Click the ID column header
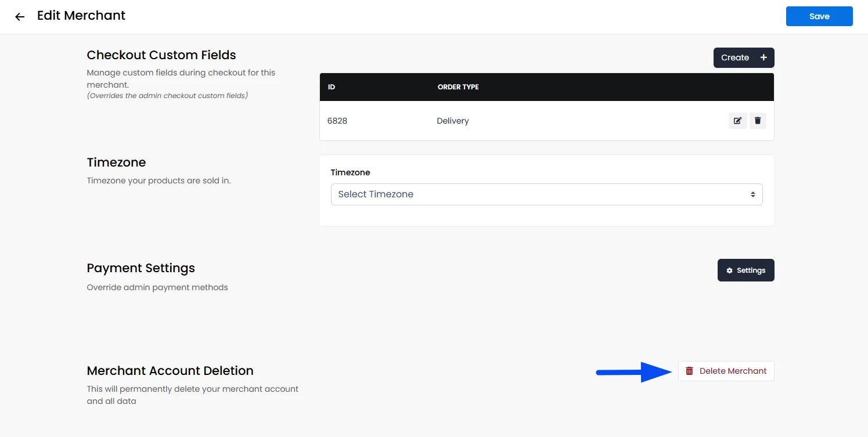This screenshot has width=868, height=437. [332, 87]
